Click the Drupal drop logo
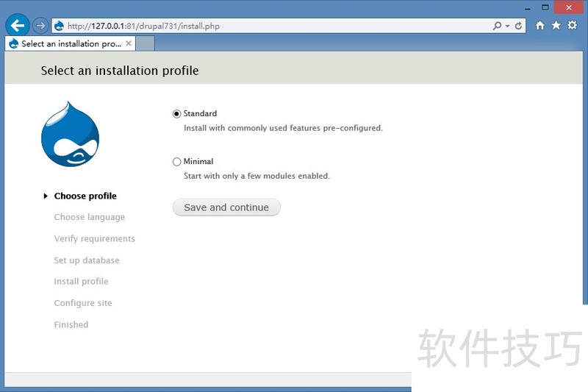Screen dimensions: 588x392 coord(70,135)
